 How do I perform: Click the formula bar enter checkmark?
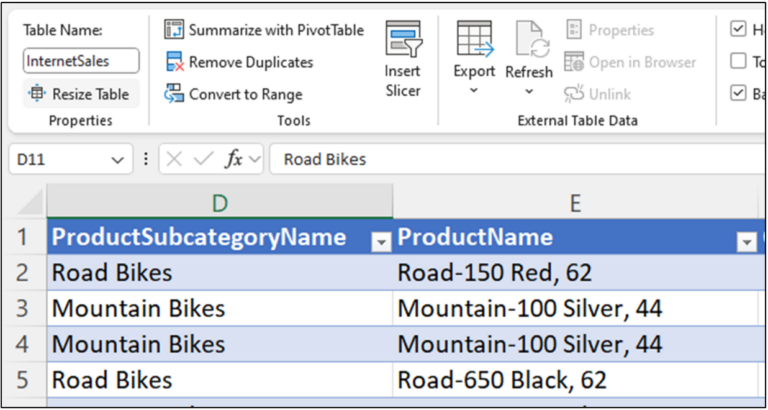[x=204, y=159]
